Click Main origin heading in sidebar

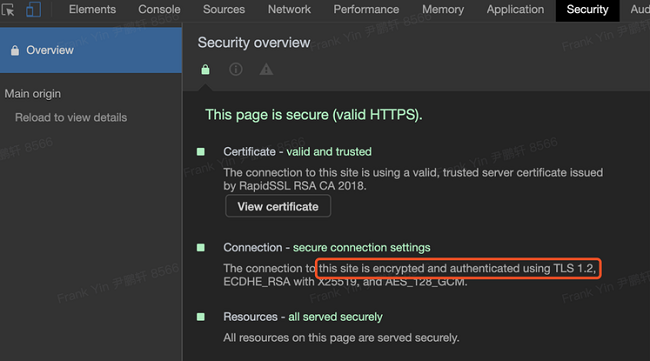(x=33, y=94)
